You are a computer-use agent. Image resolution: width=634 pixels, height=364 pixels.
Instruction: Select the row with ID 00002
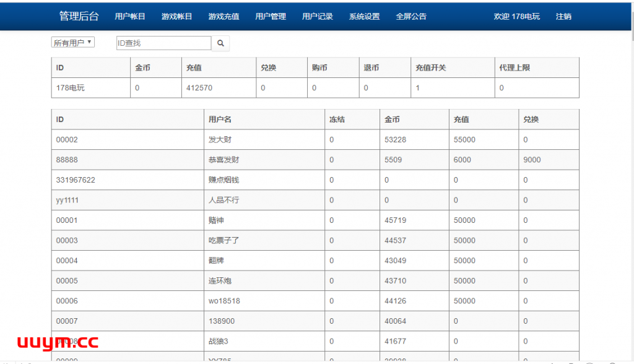click(67, 140)
